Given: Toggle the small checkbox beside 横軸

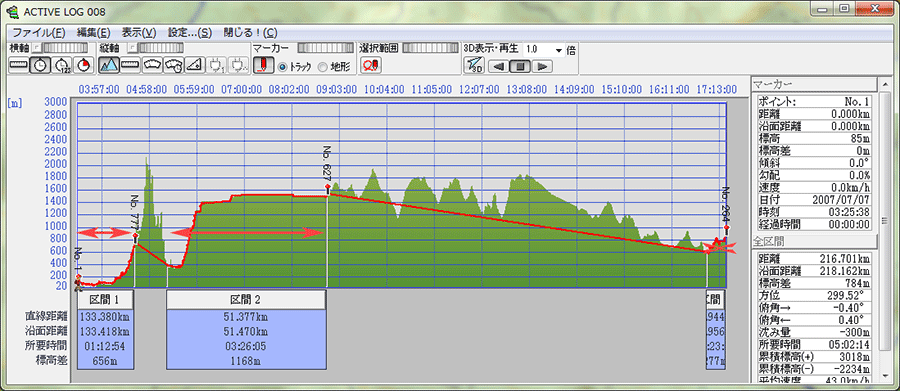Looking at the screenshot, I should point(36,47).
